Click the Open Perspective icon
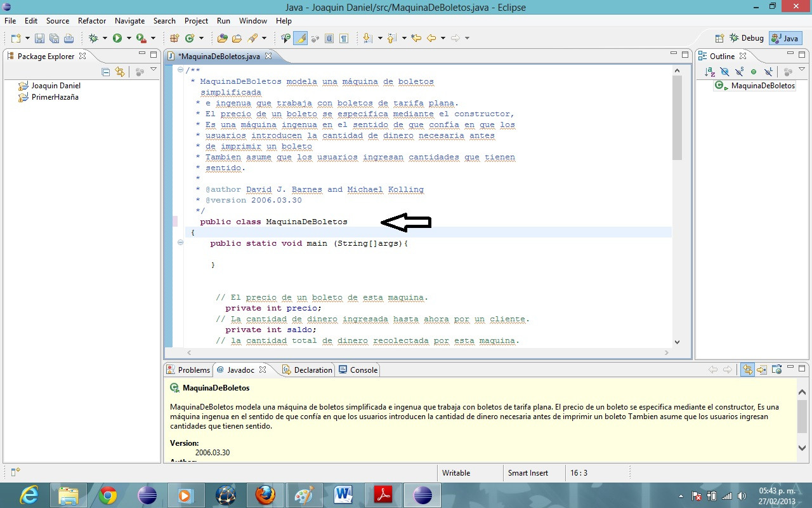The height and width of the screenshot is (508, 812). click(x=719, y=38)
